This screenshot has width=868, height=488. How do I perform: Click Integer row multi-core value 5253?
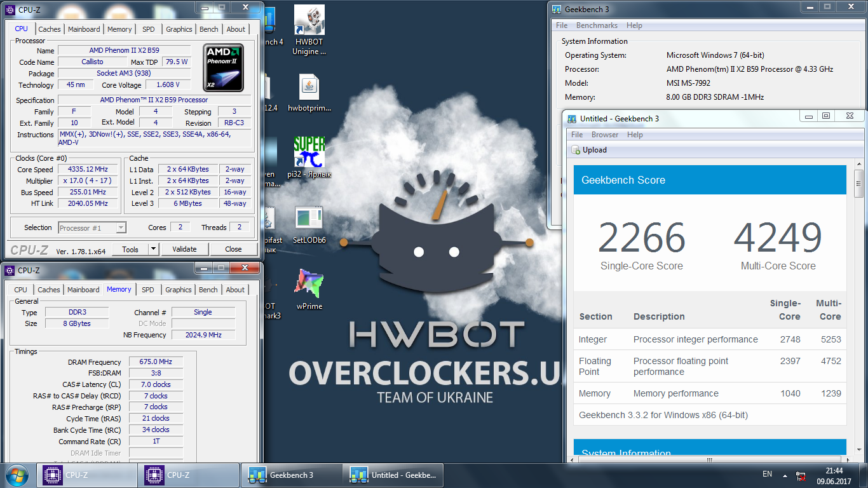pyautogui.click(x=831, y=339)
